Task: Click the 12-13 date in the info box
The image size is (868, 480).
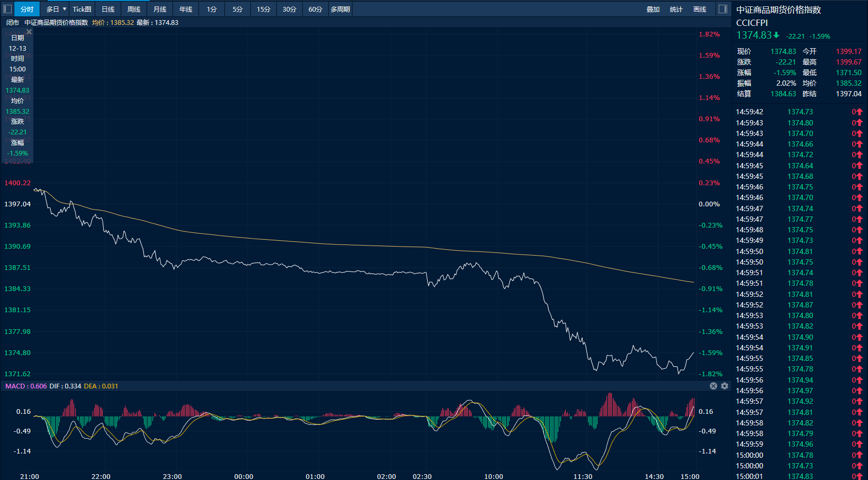Action: 17,48
